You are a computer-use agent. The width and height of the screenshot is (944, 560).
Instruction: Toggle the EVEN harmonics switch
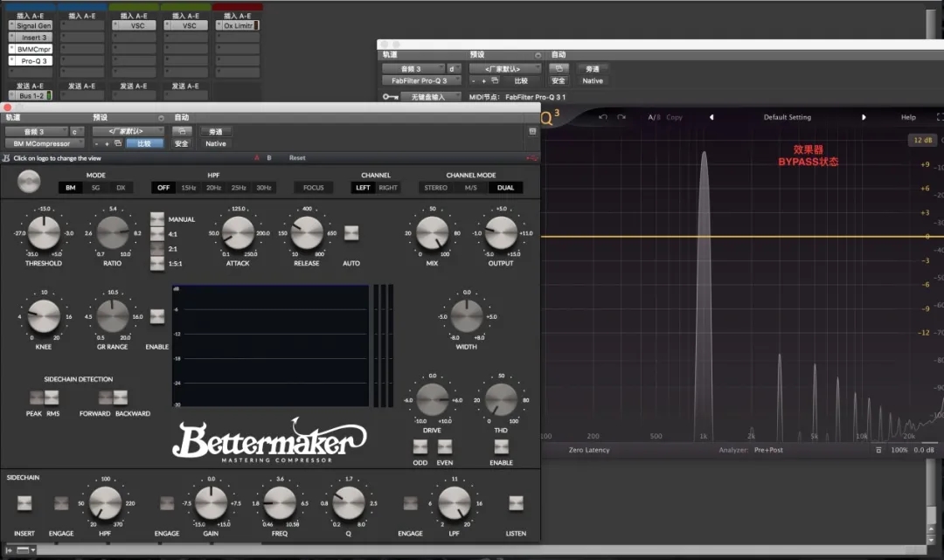click(445, 446)
